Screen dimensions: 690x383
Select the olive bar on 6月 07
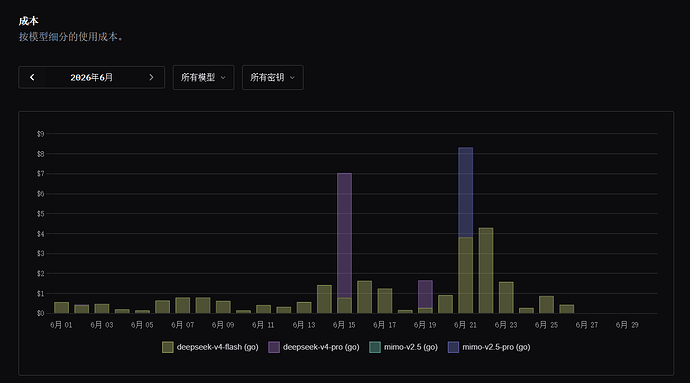[x=183, y=306]
